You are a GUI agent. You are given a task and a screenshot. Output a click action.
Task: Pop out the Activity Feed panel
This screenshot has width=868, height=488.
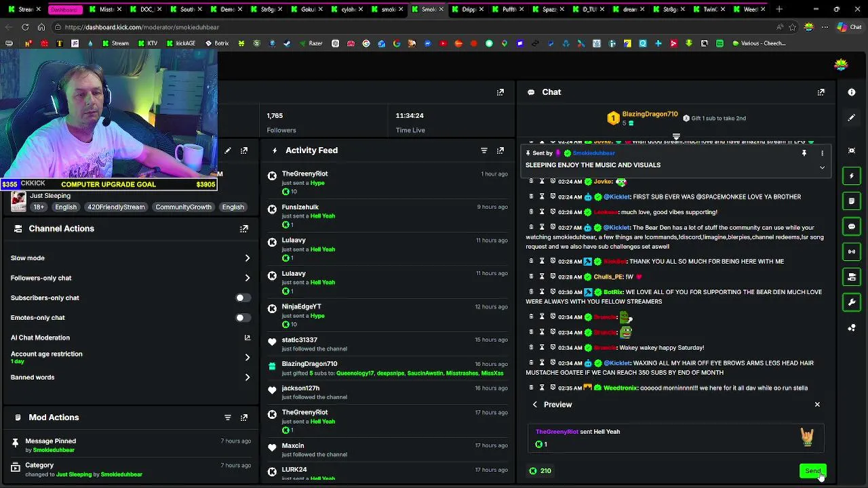tap(500, 150)
